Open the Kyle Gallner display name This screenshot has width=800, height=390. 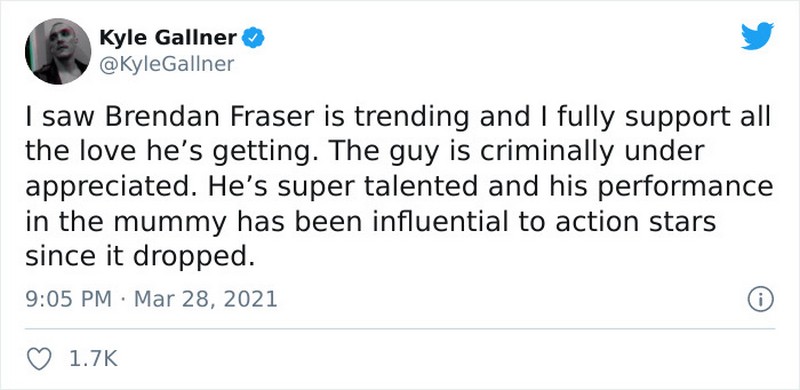[168, 38]
